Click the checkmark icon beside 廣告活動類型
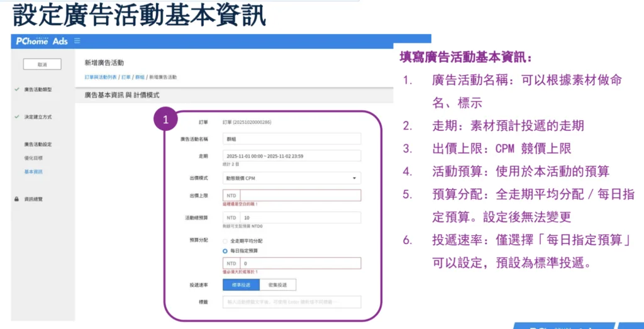Image resolution: width=644 pixels, height=329 pixels. pyautogui.click(x=16, y=89)
